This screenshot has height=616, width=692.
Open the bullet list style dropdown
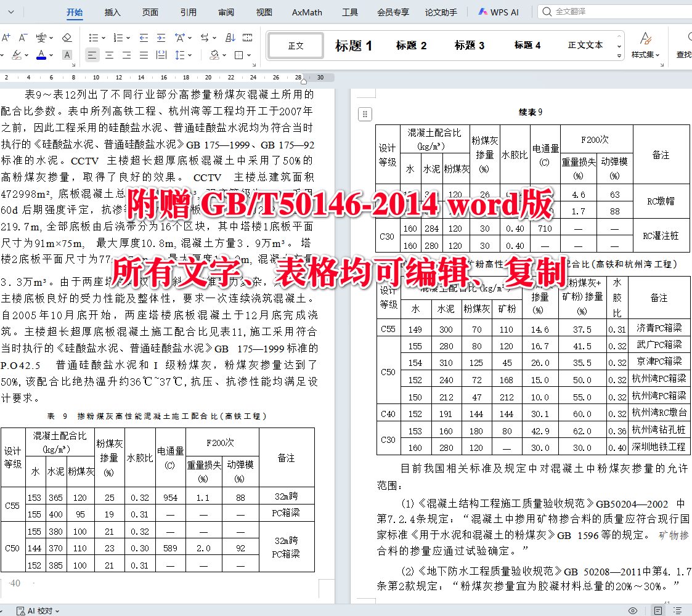[104, 38]
